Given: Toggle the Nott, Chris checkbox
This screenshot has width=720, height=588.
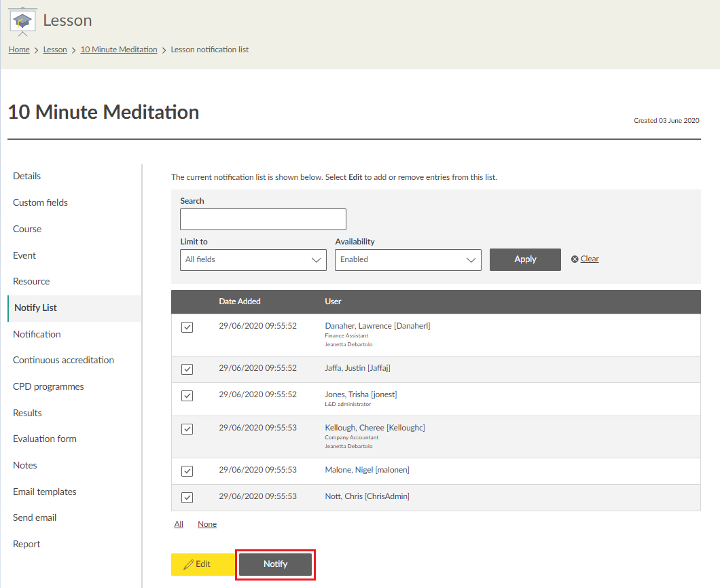Looking at the screenshot, I should 187,498.
